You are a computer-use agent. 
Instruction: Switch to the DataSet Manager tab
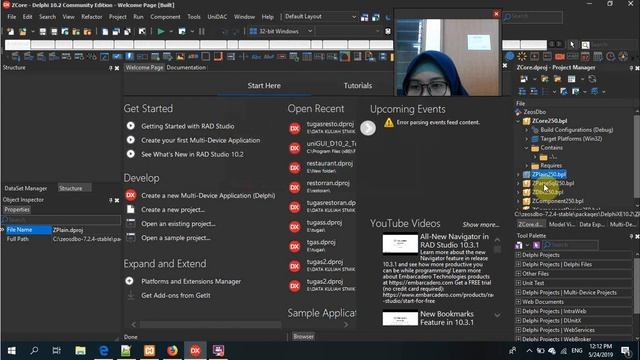point(26,189)
